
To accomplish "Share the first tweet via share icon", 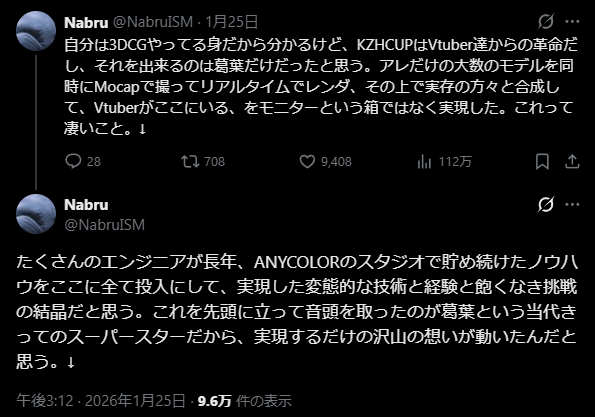I will point(572,162).
